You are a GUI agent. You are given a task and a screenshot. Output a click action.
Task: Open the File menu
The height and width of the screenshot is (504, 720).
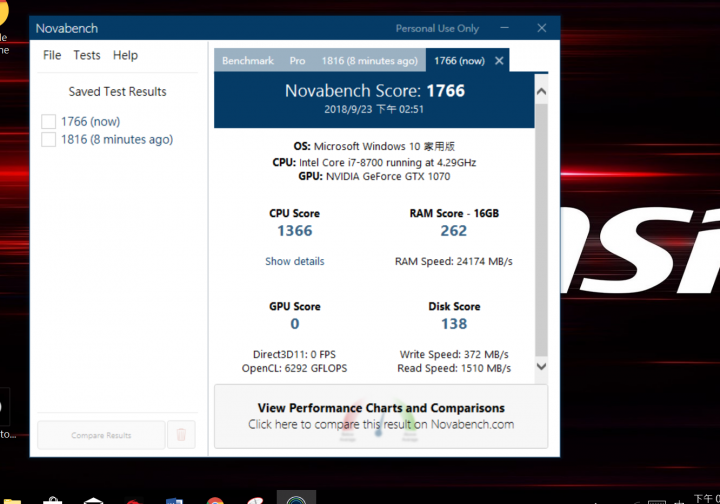[x=52, y=55]
